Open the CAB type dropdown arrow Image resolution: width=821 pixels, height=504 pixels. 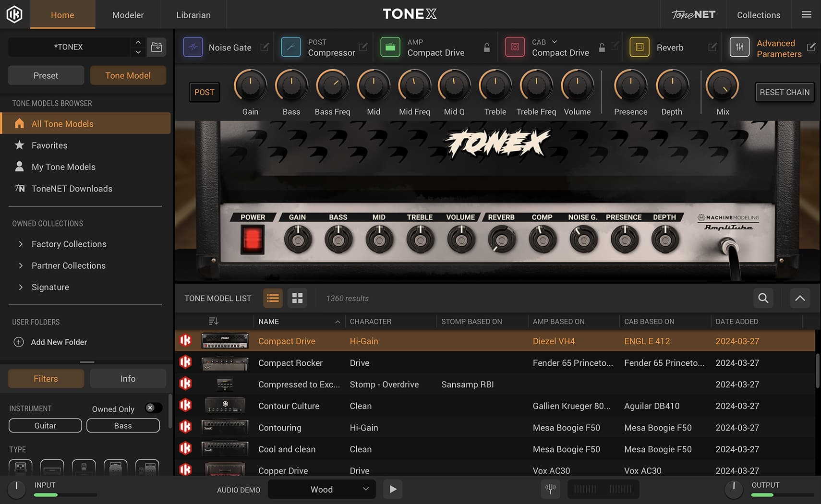coord(554,42)
